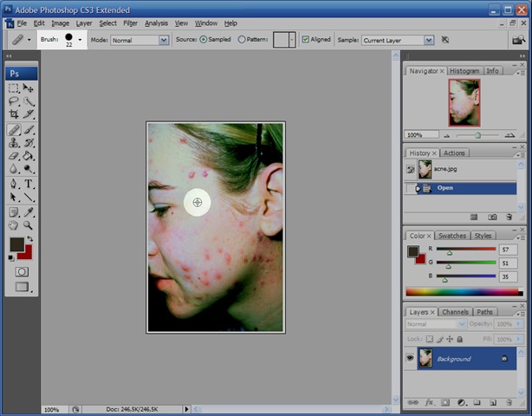This screenshot has width=532, height=416.
Task: Switch to the Channels tab
Action: tap(455, 312)
